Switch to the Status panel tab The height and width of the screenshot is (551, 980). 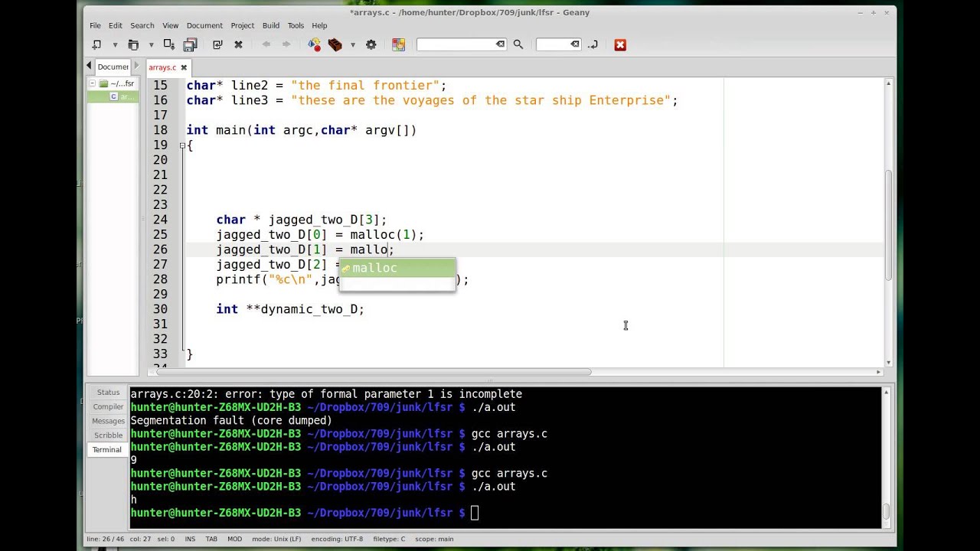[x=108, y=393]
